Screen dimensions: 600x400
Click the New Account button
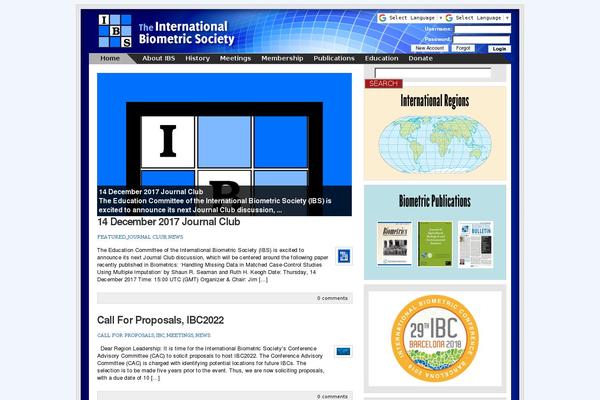(430, 48)
